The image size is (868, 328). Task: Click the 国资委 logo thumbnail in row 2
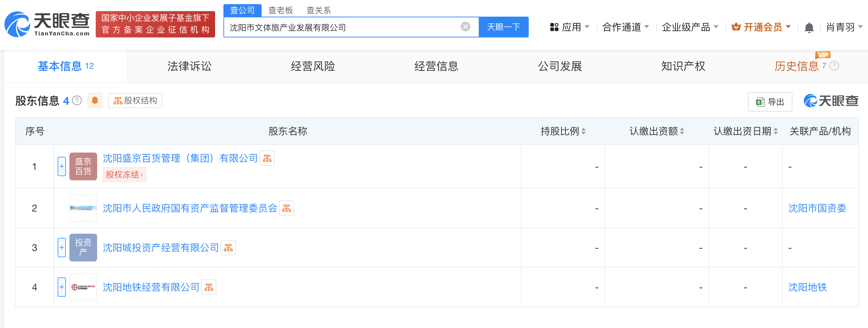tap(83, 208)
